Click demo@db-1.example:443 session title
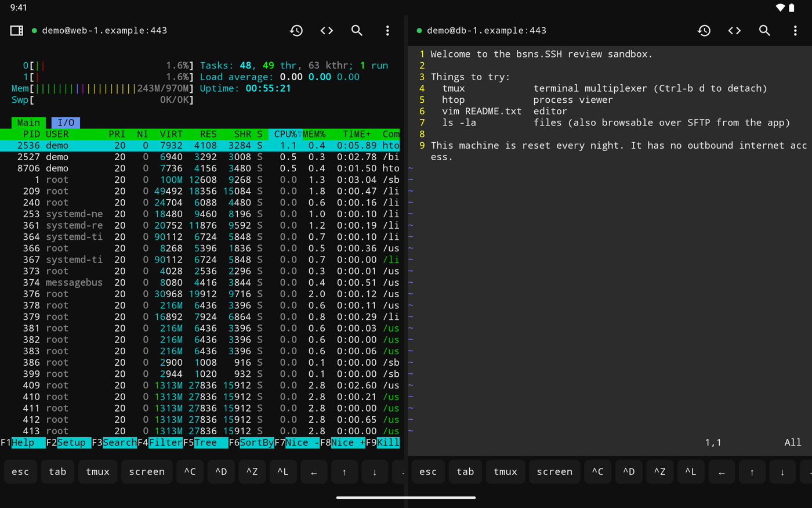This screenshot has height=508, width=812. coord(487,30)
